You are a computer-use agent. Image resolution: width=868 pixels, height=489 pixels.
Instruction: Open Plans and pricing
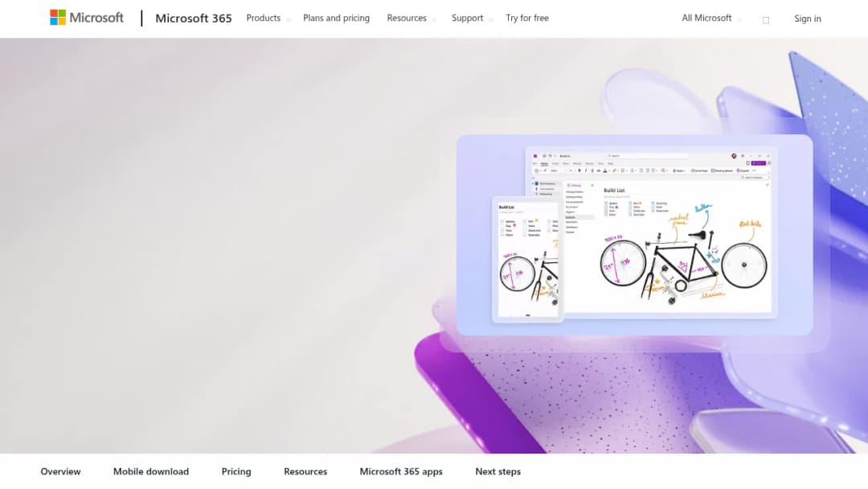(x=336, y=18)
